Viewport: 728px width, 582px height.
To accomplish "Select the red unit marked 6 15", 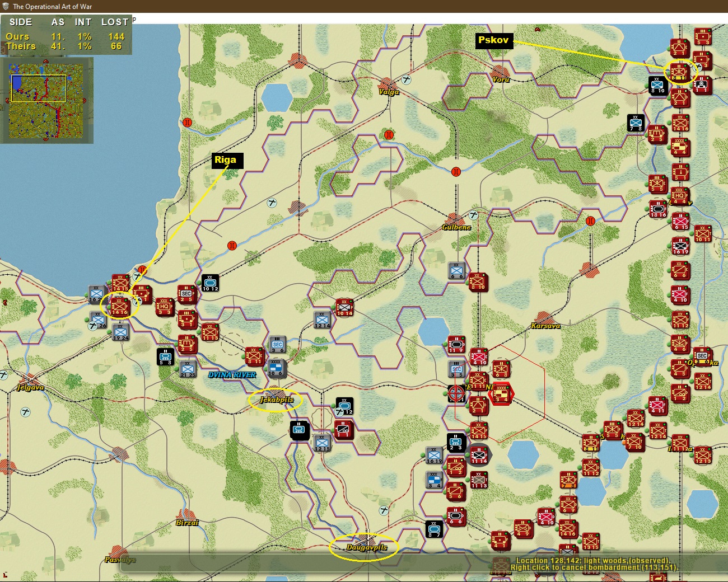I will 680,221.
